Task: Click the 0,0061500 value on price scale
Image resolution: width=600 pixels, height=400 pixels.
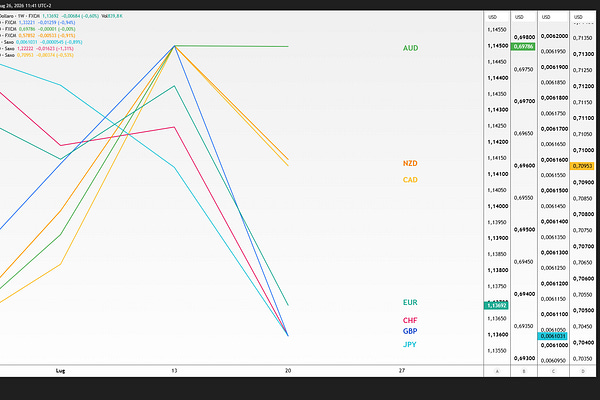Action: (554, 191)
